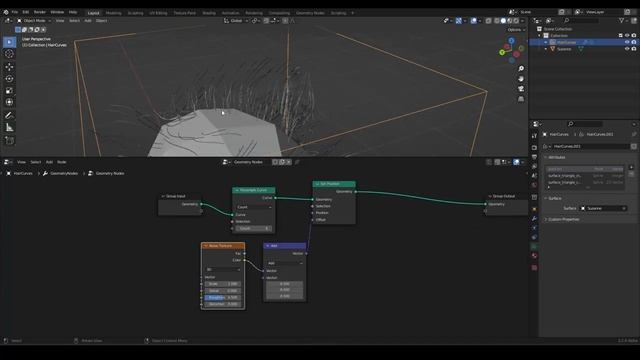This screenshot has height=360, width=640.
Task: Open the viewport Options dropdown
Action: tap(516, 30)
